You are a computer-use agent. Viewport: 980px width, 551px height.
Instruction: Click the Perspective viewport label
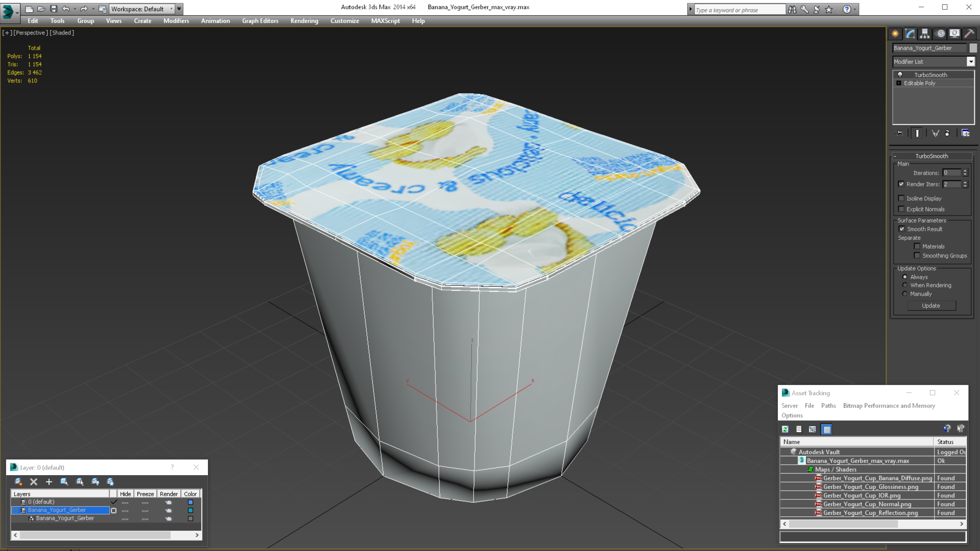pos(30,33)
